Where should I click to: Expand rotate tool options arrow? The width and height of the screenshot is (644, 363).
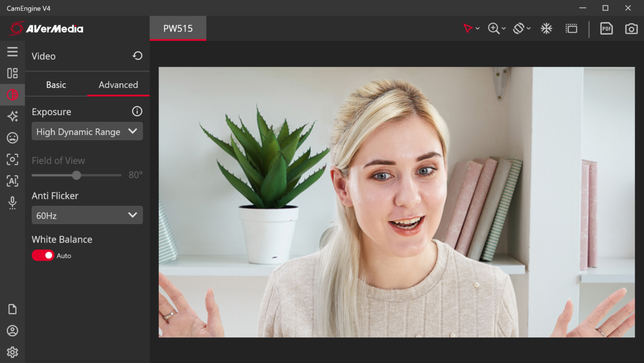[x=528, y=29]
